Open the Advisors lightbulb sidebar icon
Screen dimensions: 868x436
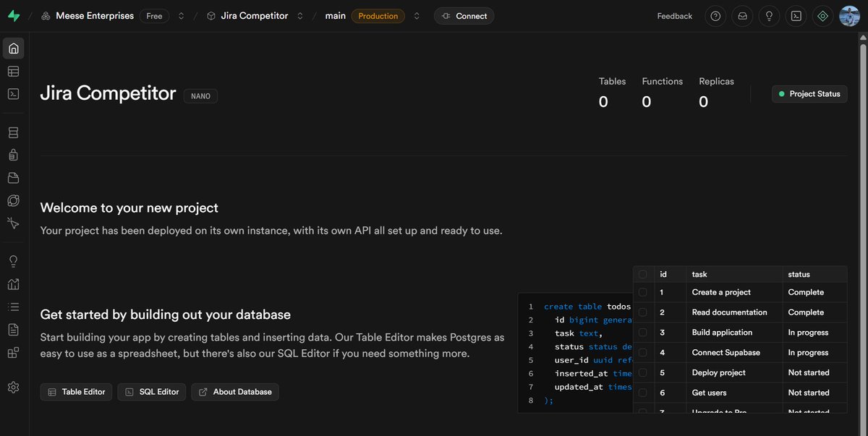[x=13, y=261]
